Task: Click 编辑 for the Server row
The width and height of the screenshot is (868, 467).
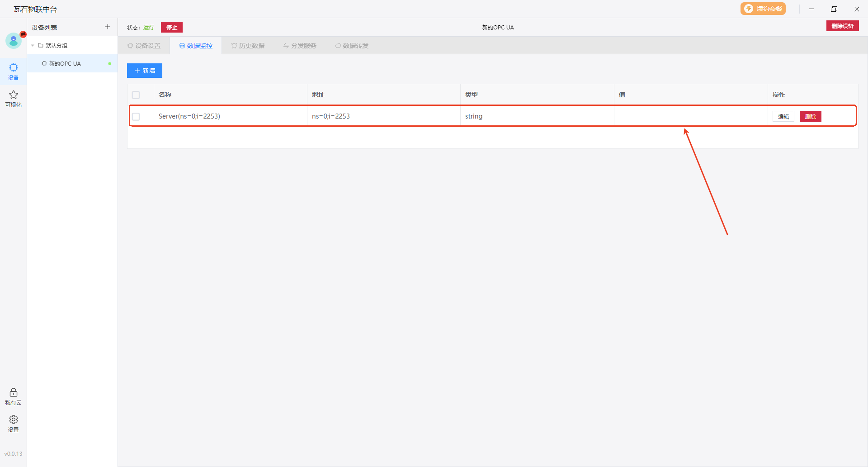Action: 783,117
